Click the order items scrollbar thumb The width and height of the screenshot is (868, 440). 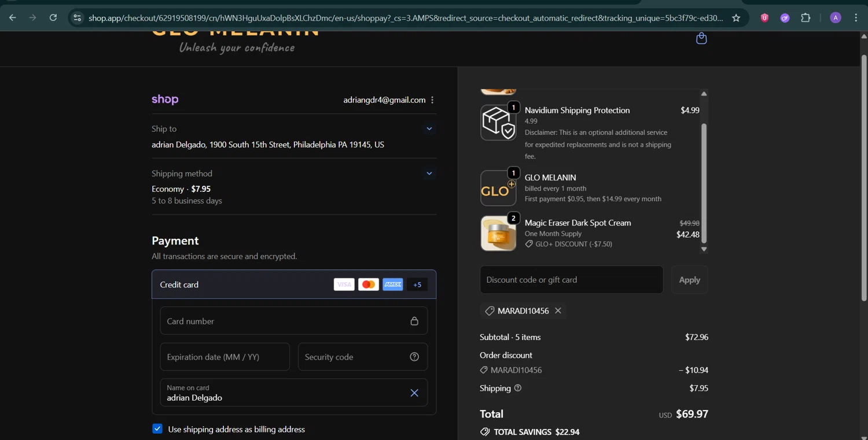point(704,183)
